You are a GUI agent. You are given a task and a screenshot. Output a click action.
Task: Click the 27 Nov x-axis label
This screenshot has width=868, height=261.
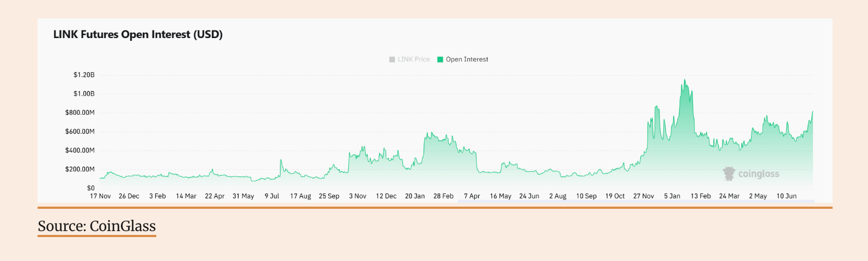coord(644,196)
